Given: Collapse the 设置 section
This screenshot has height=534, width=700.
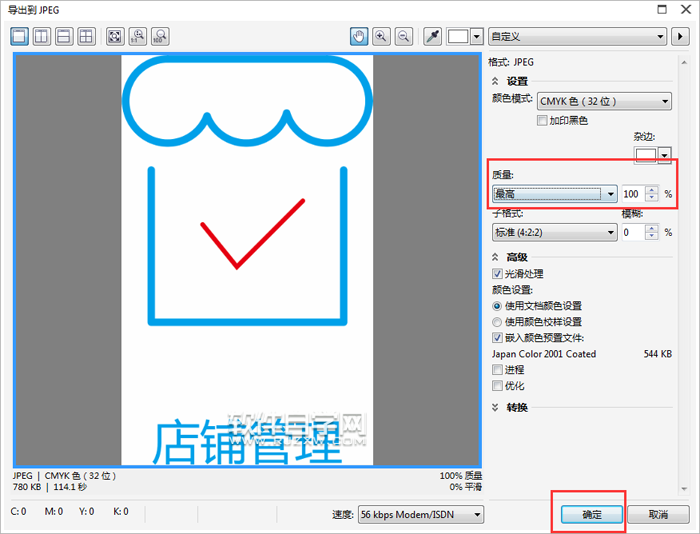Looking at the screenshot, I should (x=495, y=81).
